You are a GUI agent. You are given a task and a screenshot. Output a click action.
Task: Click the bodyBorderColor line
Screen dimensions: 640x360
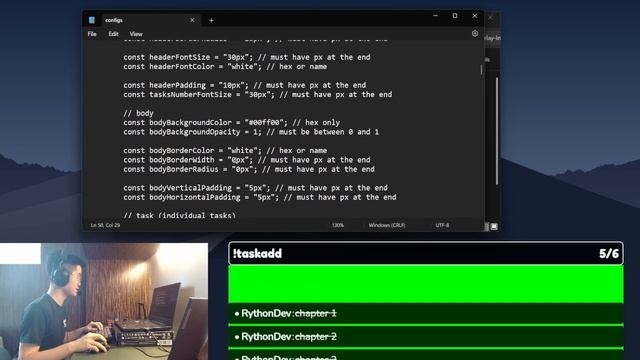[x=225, y=150]
